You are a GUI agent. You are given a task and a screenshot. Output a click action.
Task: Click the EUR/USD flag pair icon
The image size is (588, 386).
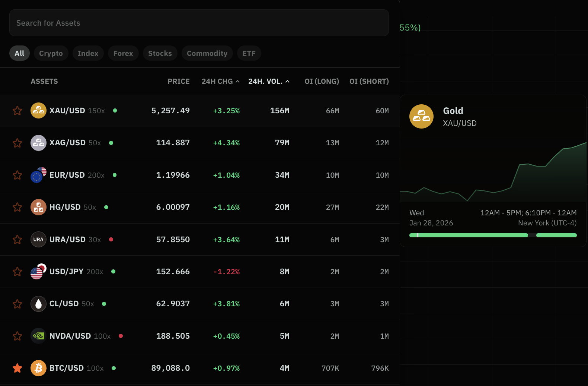coord(38,175)
